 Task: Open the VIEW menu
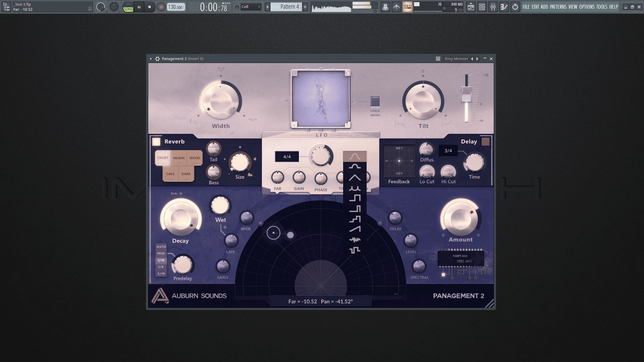point(573,7)
